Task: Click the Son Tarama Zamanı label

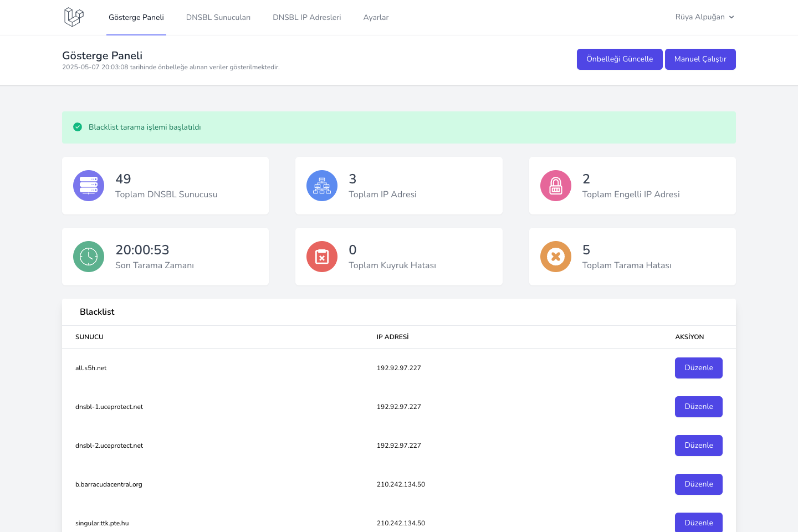Action: (155, 265)
